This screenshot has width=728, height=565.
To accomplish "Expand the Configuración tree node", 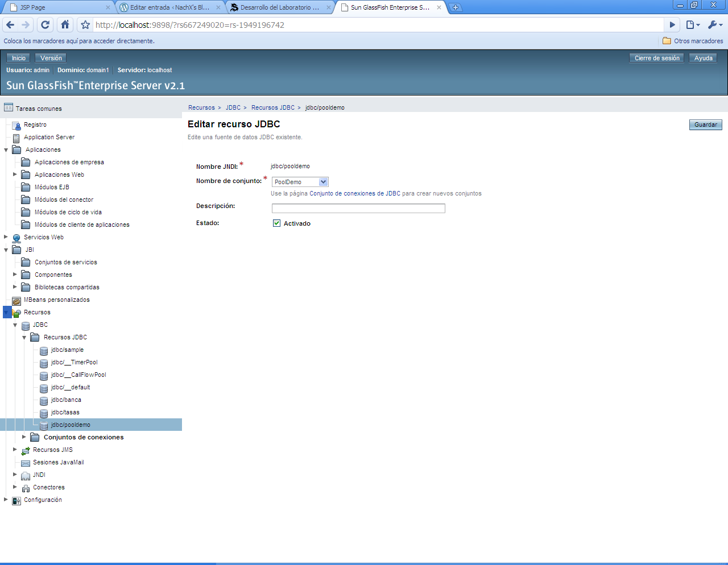I will [6, 500].
